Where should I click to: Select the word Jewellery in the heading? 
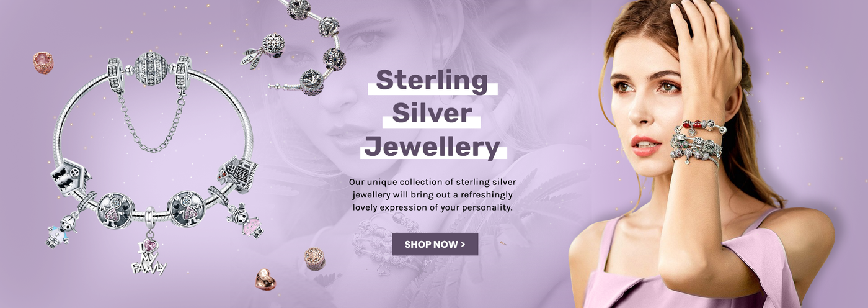[432, 148]
